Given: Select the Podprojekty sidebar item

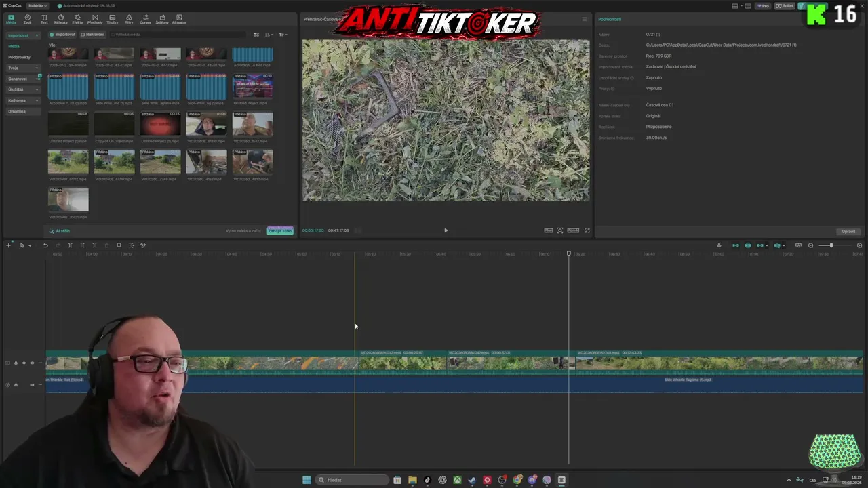Looking at the screenshot, I should click(x=19, y=57).
